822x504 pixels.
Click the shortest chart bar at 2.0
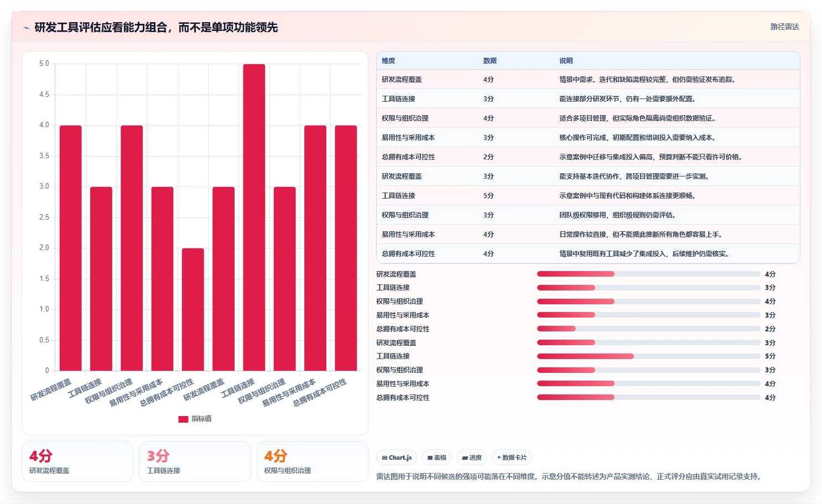(193, 309)
